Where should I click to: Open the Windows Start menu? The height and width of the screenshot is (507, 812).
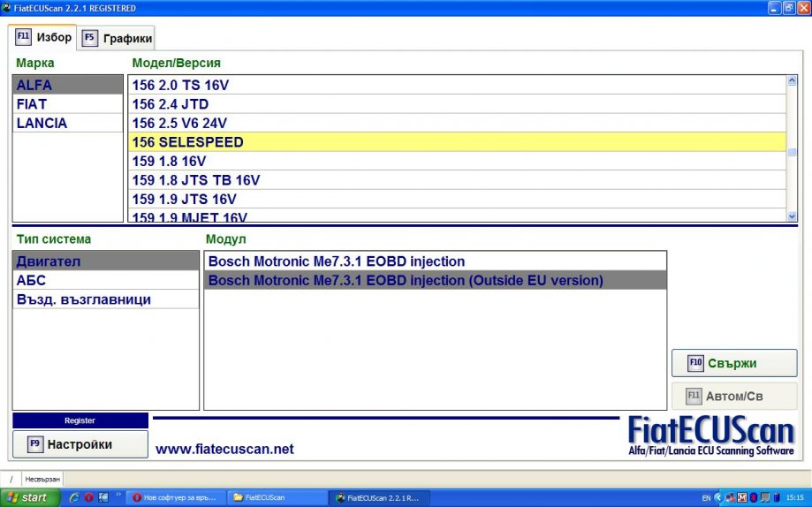29,498
